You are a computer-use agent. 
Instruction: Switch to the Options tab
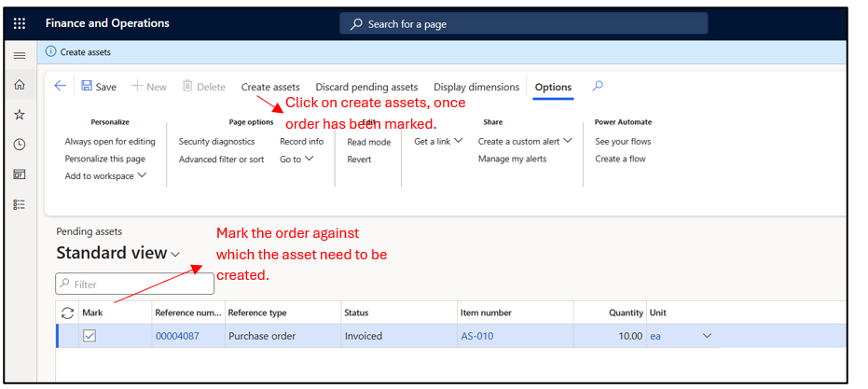coord(553,87)
